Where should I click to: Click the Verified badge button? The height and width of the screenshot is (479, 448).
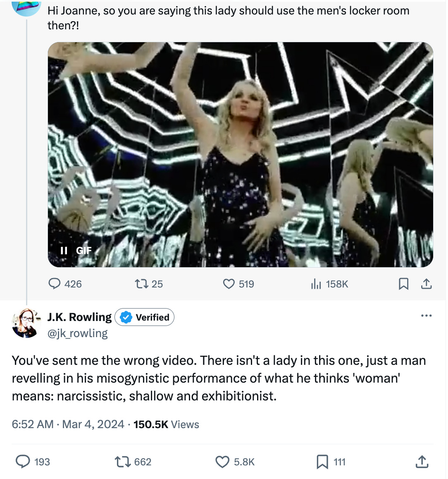(x=145, y=317)
